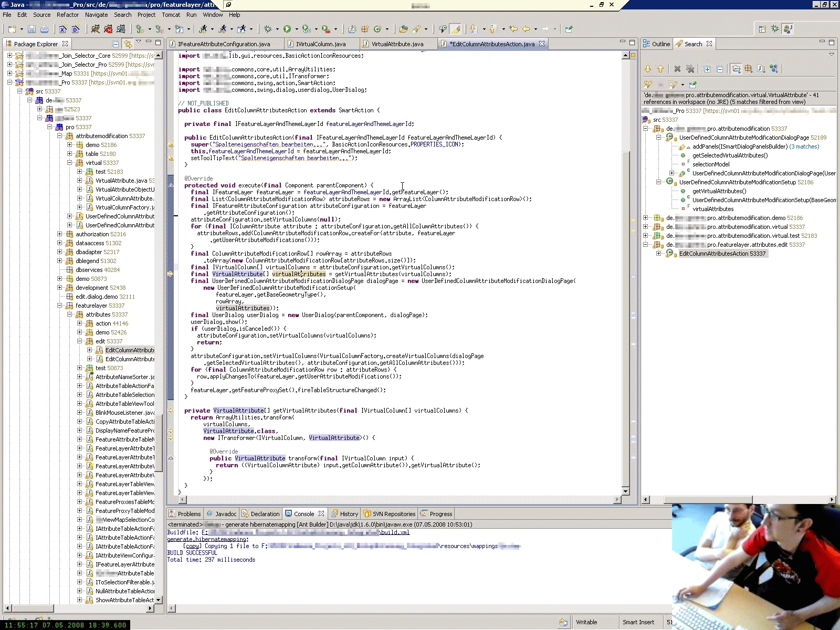840x630 pixels.
Task: Toggle Link with Editor in Package Explorer
Action: click(x=128, y=44)
